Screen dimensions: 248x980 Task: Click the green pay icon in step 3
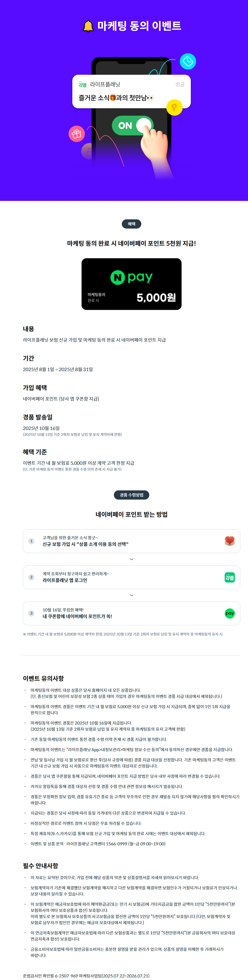point(230,613)
